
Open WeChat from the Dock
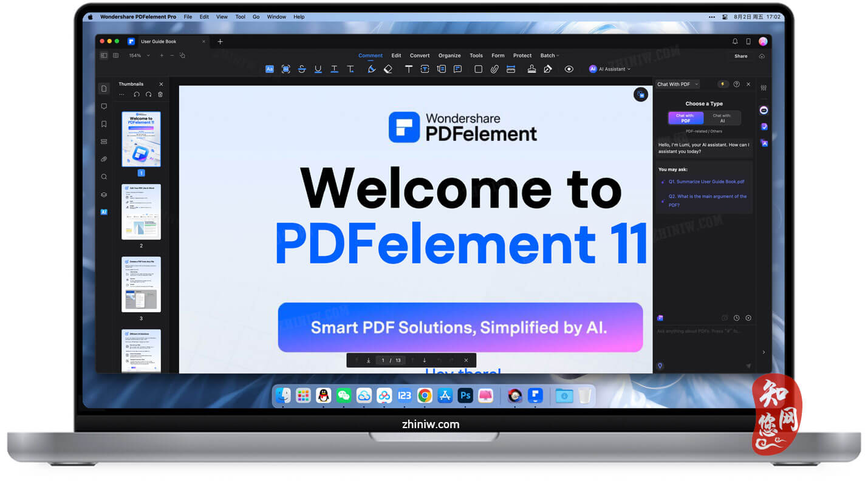coord(344,395)
